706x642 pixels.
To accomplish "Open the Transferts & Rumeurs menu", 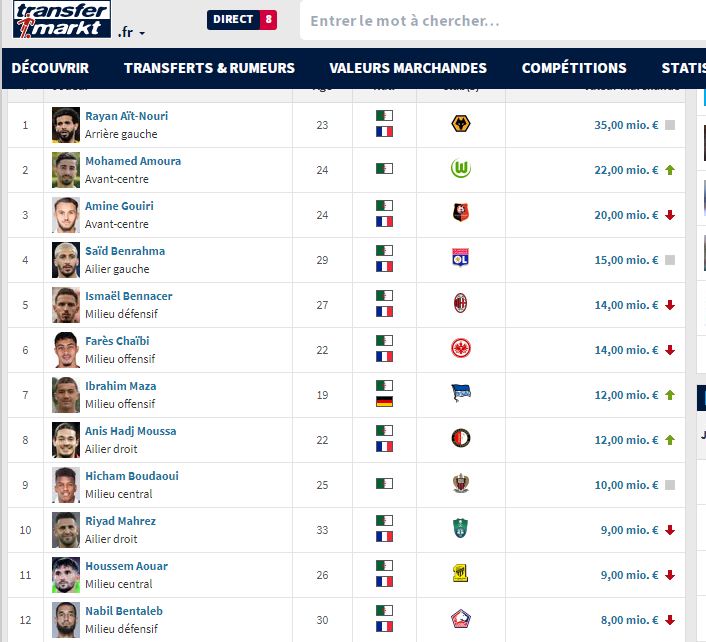I will point(209,68).
